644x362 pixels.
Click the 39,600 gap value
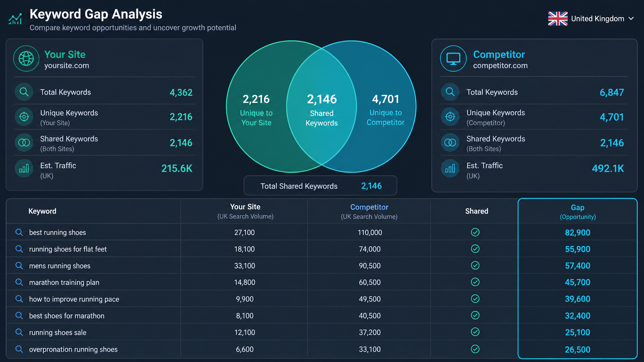pyautogui.click(x=578, y=299)
